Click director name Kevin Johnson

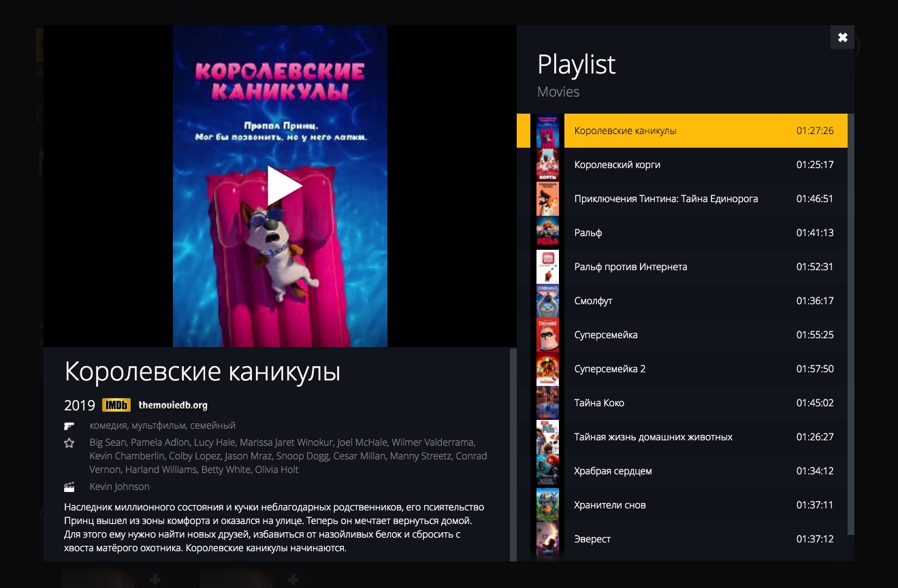tap(119, 487)
